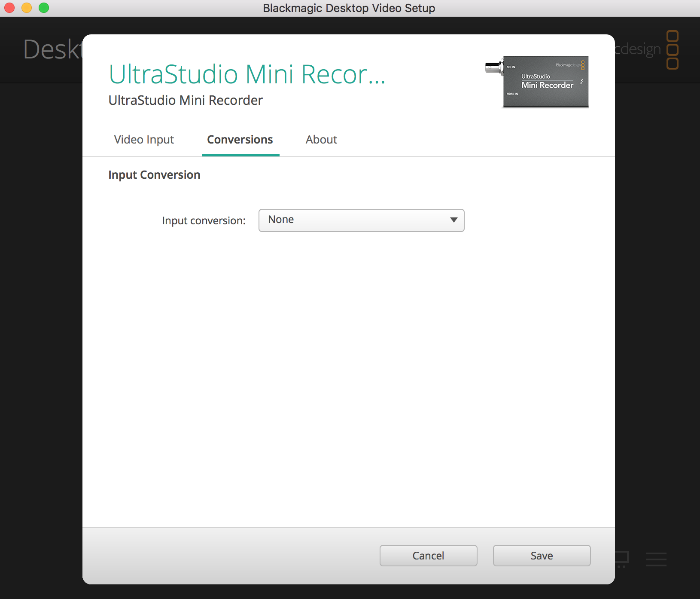Click the UltraStudio Mini Recor... title
Viewport: 700px width, 599px height.
[247, 74]
